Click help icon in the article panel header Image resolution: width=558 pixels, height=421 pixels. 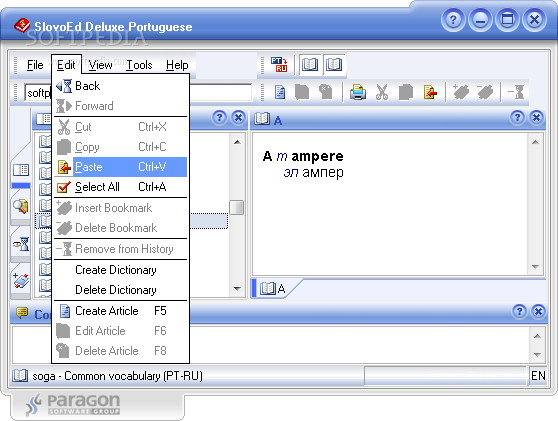point(517,117)
